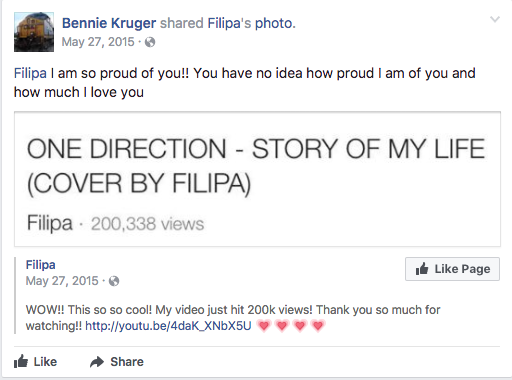Viewport: 512px width, 380px height.
Task: Click the thumbs-up icon in the Like Page button
Action: [x=422, y=269]
